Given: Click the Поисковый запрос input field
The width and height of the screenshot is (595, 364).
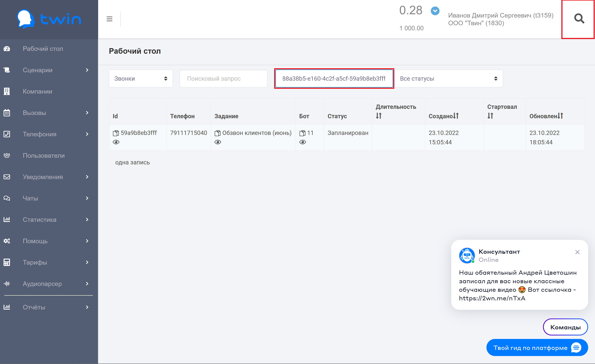Looking at the screenshot, I should (223, 79).
